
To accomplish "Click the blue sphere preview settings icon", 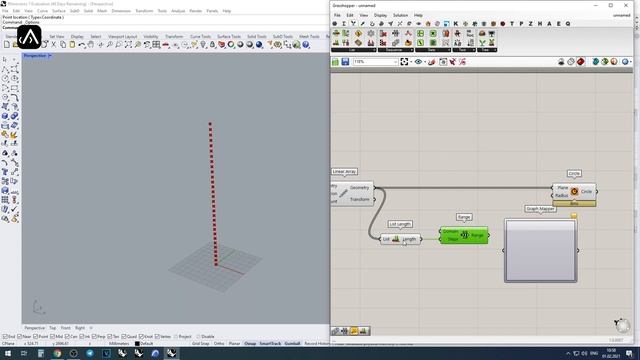I will pyautogui.click(x=624, y=62).
